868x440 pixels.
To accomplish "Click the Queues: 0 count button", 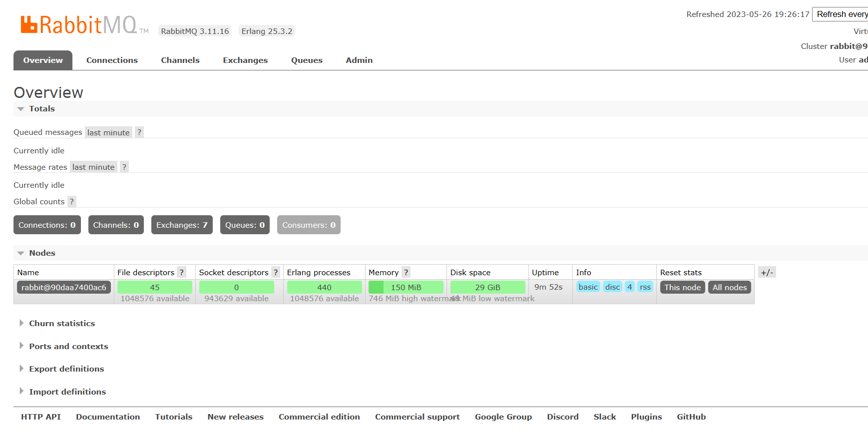I will (245, 225).
